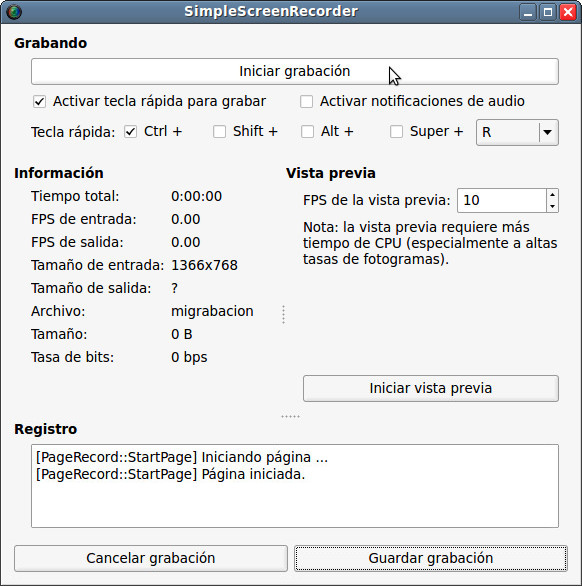Enable the Super + hotkey modifier
This screenshot has height=586, width=582.
(x=396, y=132)
